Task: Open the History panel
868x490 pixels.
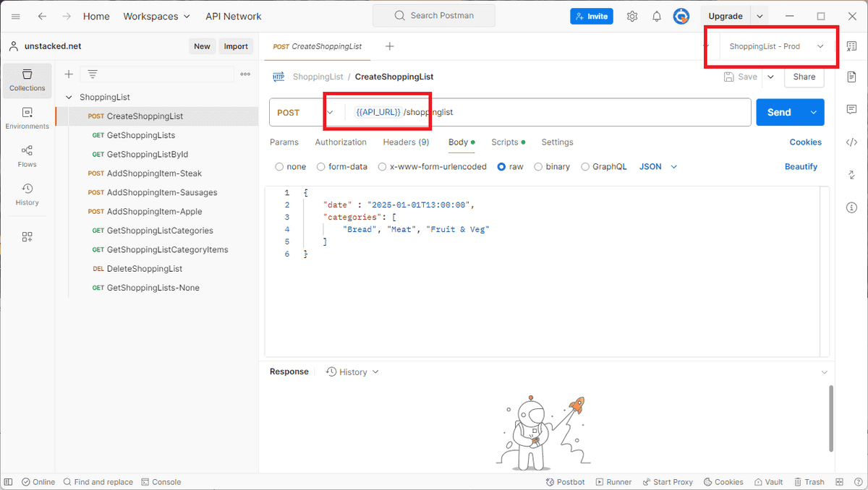Action: pos(27,195)
